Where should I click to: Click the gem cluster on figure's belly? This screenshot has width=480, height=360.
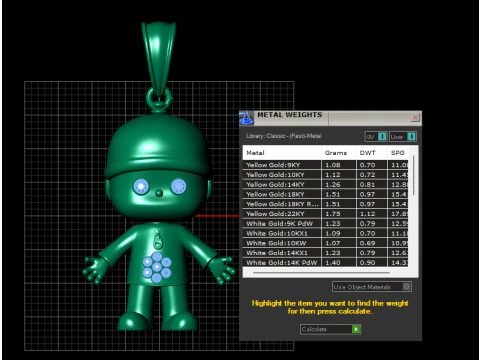157,267
